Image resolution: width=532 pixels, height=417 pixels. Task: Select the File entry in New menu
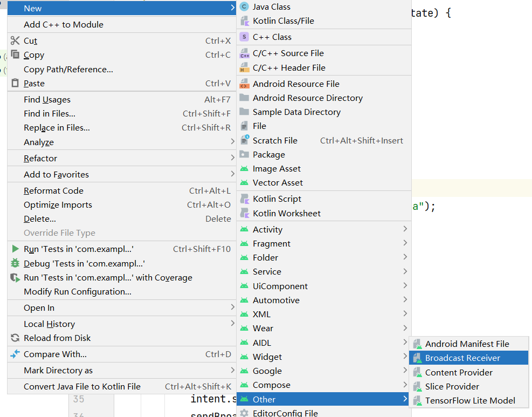[x=324, y=126]
